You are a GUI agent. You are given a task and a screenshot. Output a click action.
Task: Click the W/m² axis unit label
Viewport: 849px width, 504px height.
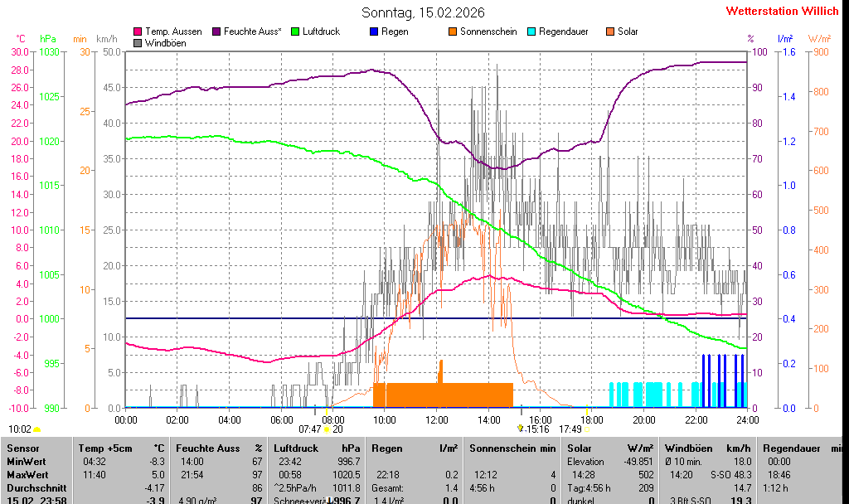819,39
